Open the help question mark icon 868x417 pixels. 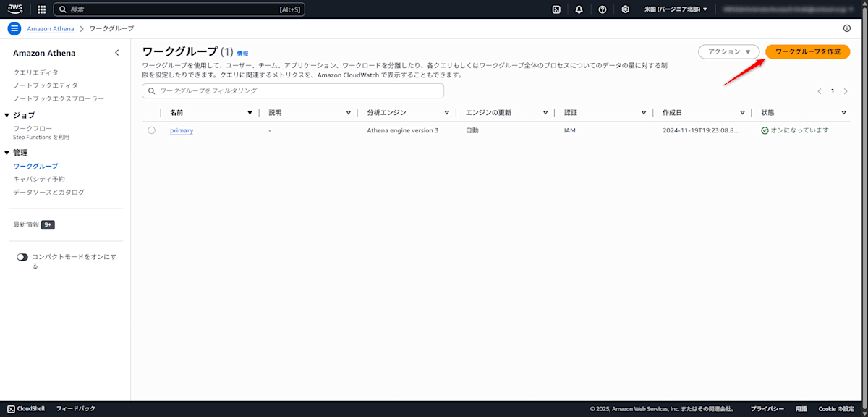click(x=603, y=9)
